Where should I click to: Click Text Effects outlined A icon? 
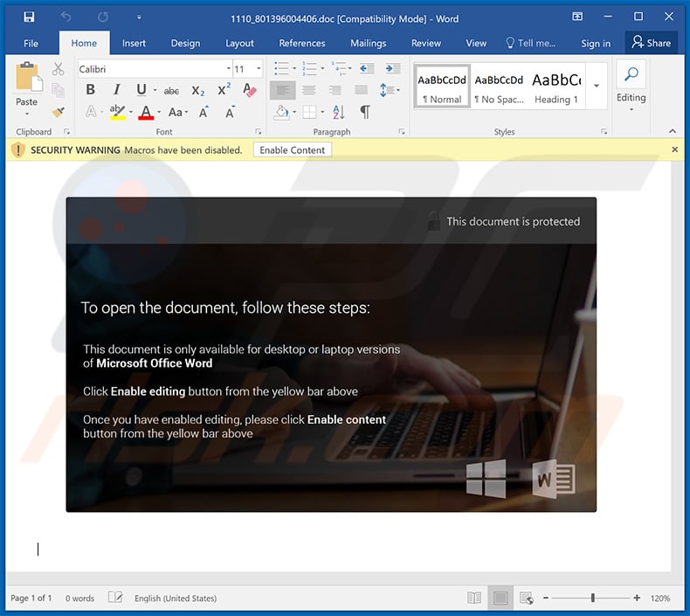91,112
